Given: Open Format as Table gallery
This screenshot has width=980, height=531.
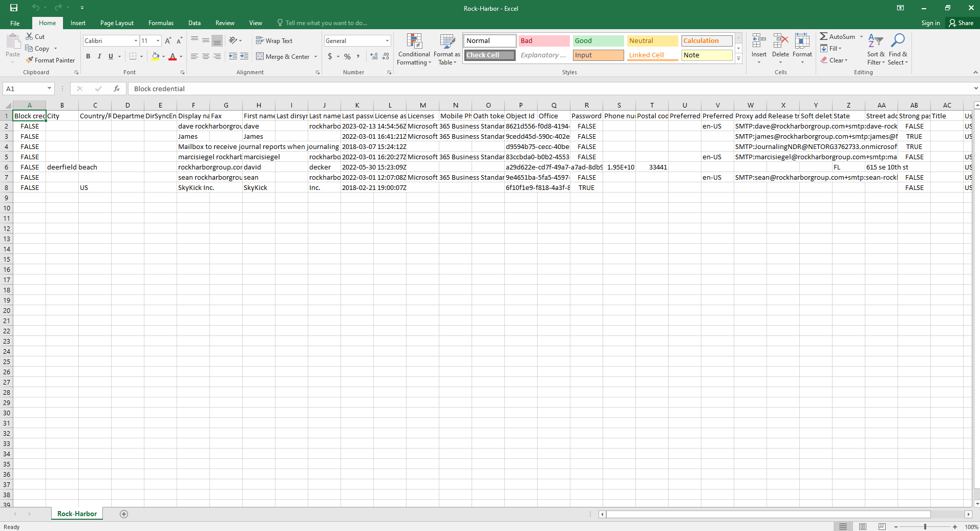Looking at the screenshot, I should pos(447,49).
